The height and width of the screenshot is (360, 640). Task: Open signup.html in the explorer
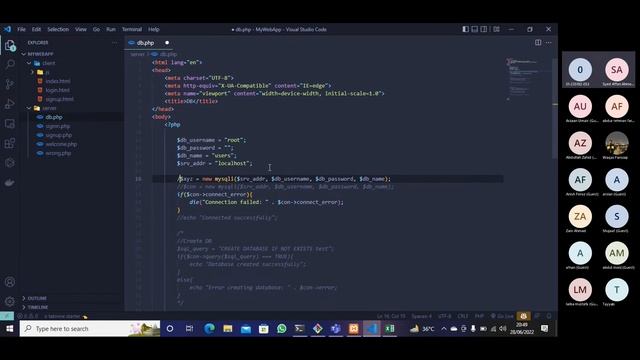[60, 99]
